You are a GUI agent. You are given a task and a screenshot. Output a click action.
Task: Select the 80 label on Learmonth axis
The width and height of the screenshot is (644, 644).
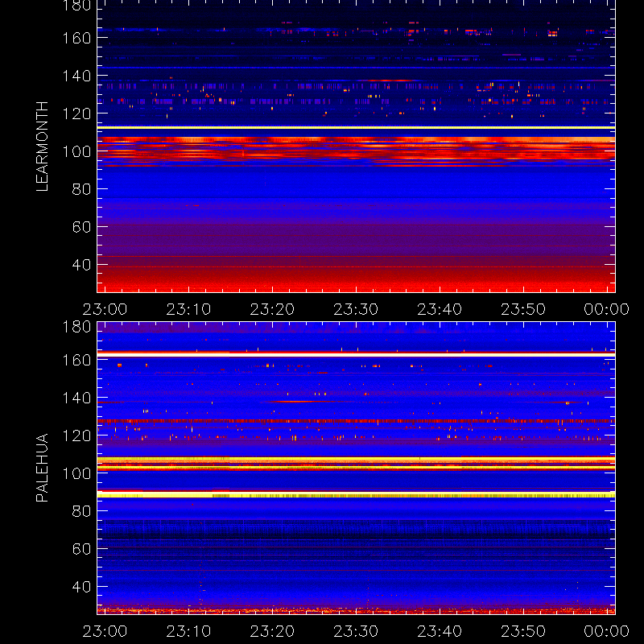pos(81,189)
